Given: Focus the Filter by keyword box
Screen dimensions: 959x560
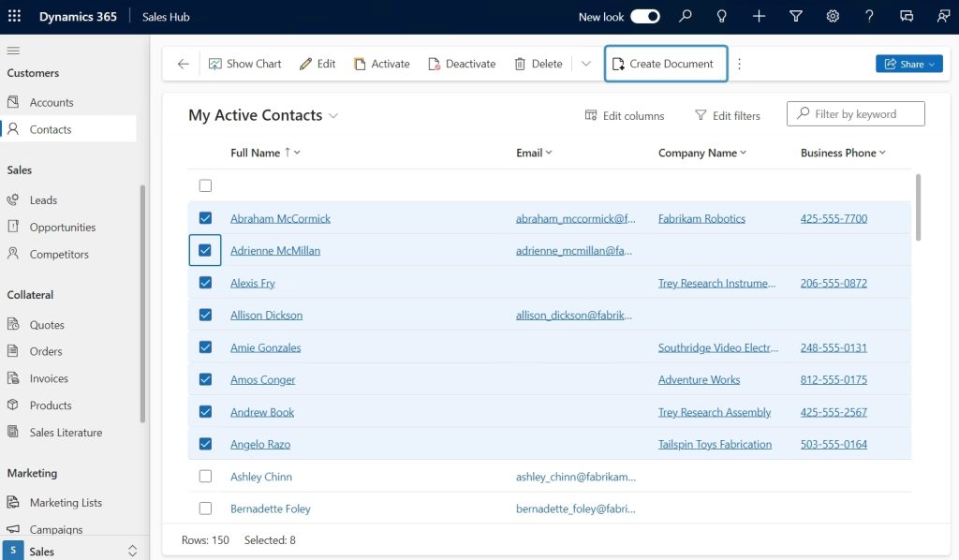Looking at the screenshot, I should pyautogui.click(x=856, y=113).
